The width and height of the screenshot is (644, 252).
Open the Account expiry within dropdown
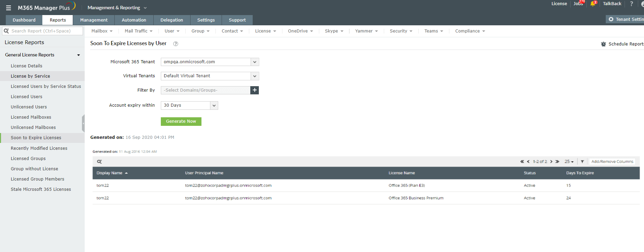(214, 105)
